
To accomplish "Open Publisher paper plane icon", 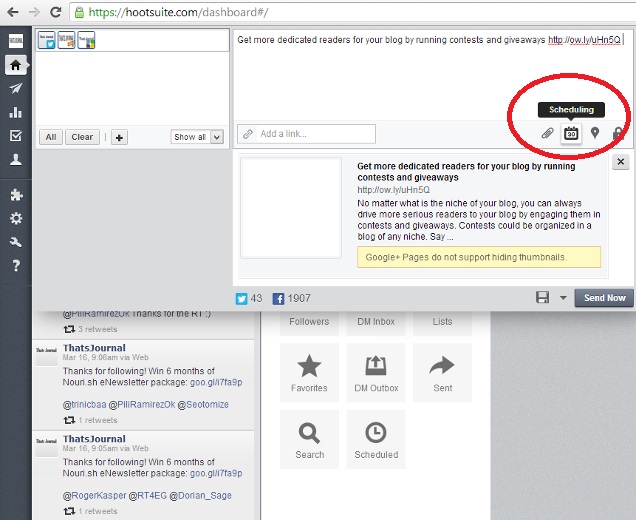I will click(16, 88).
